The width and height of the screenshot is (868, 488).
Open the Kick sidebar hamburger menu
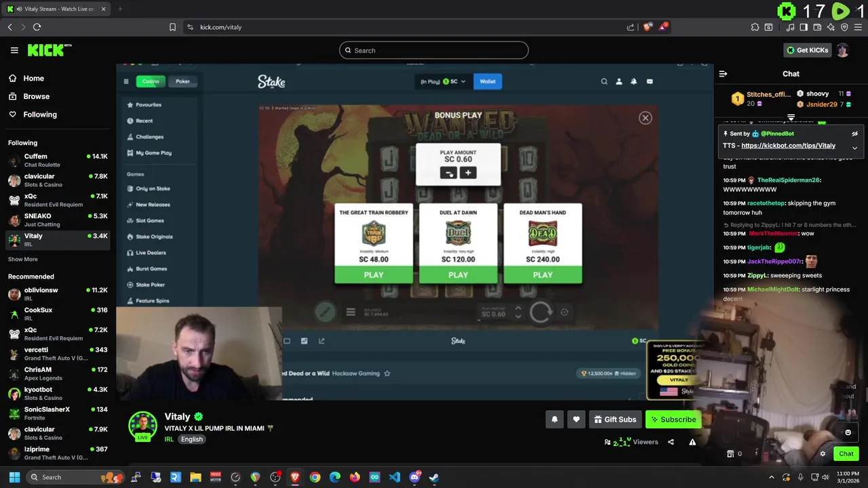[x=14, y=50]
